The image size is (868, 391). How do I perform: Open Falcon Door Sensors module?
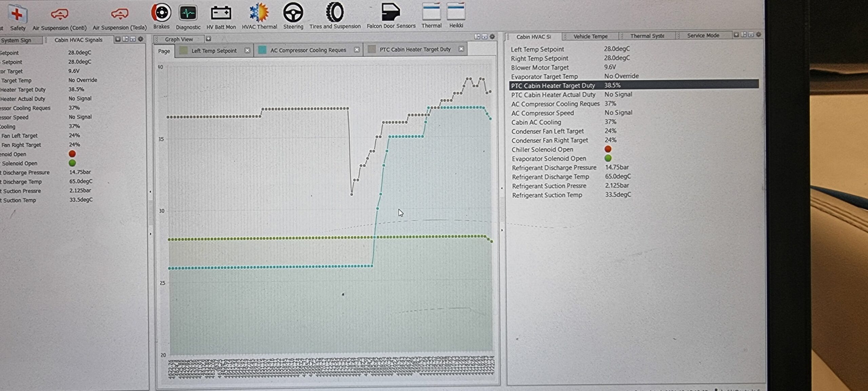(391, 16)
